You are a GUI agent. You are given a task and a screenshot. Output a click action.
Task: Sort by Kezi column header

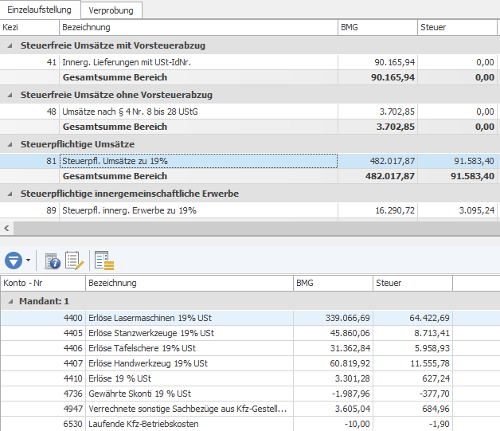[x=30, y=27]
